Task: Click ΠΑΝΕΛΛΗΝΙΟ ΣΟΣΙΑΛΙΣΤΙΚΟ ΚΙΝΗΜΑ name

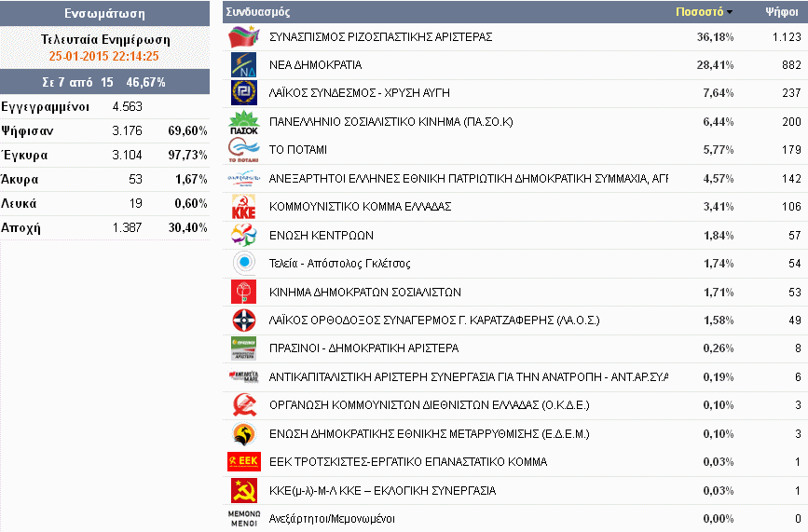Action: pyautogui.click(x=391, y=122)
